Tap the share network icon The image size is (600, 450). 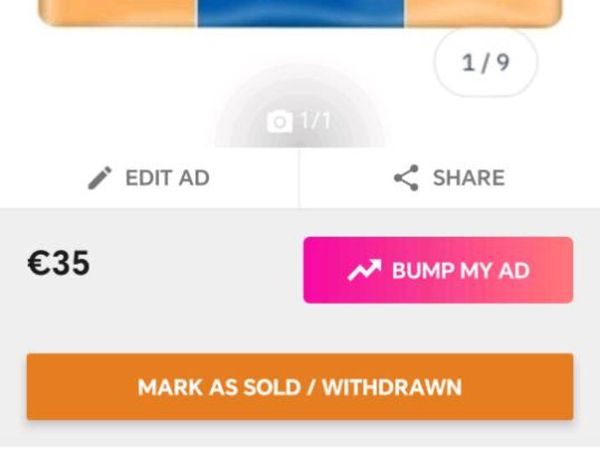406,178
